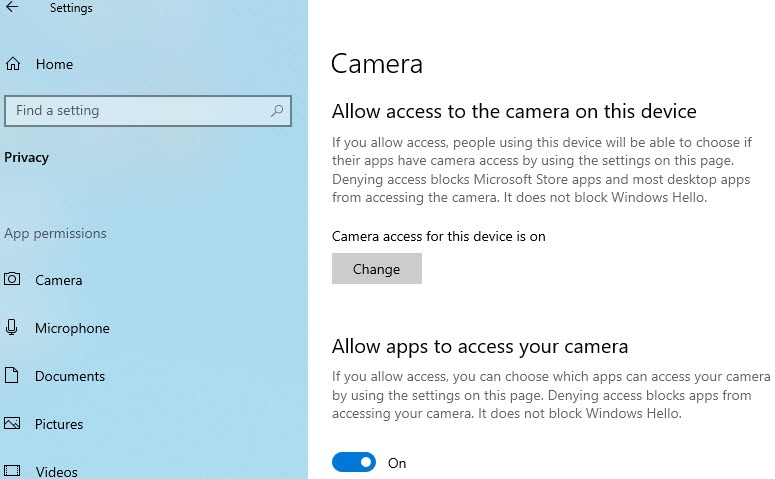Select the Microphone icon in sidebar
The width and height of the screenshot is (775, 479).
[x=12, y=328]
